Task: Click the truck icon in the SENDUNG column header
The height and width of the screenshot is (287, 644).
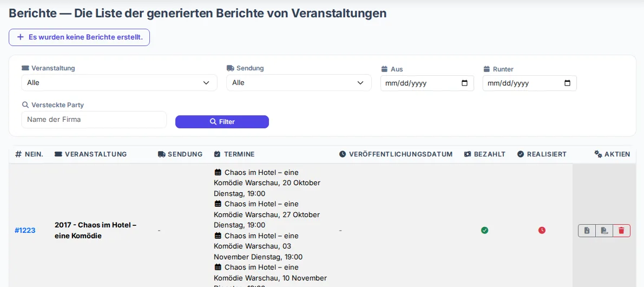Action: (x=162, y=154)
